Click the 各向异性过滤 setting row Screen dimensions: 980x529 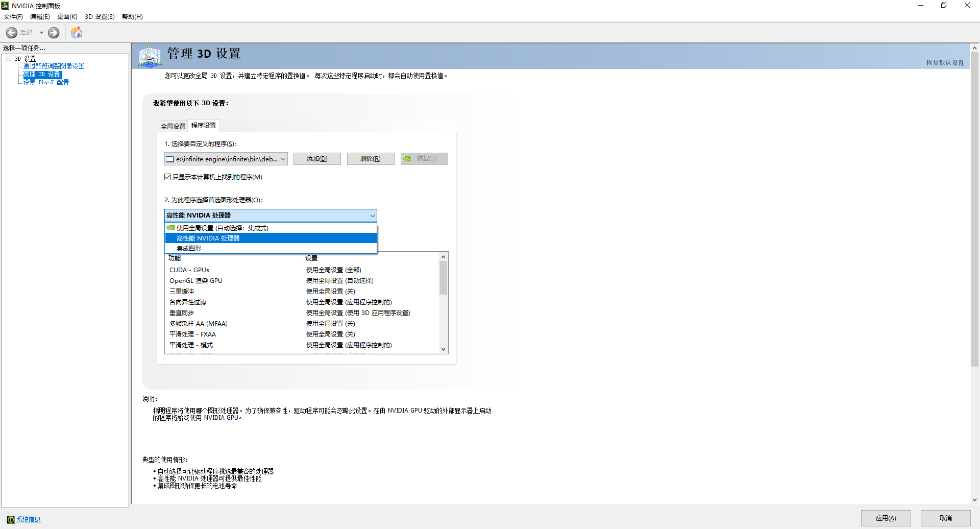pyautogui.click(x=302, y=302)
